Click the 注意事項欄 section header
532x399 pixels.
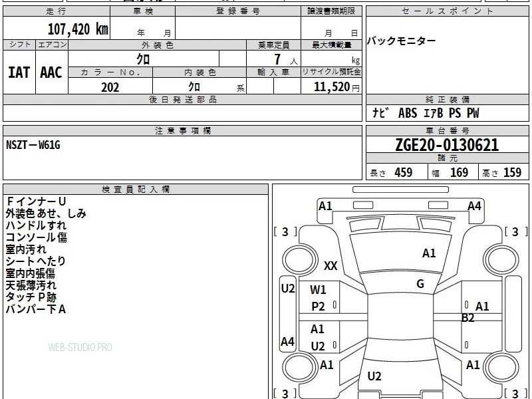click(182, 130)
